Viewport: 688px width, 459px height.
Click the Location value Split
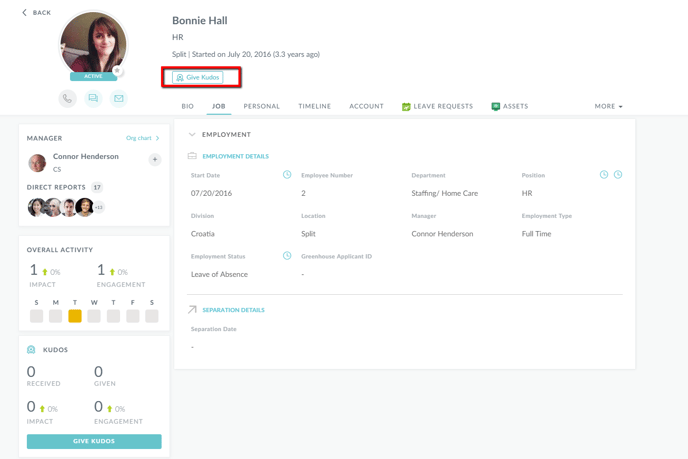click(x=308, y=234)
